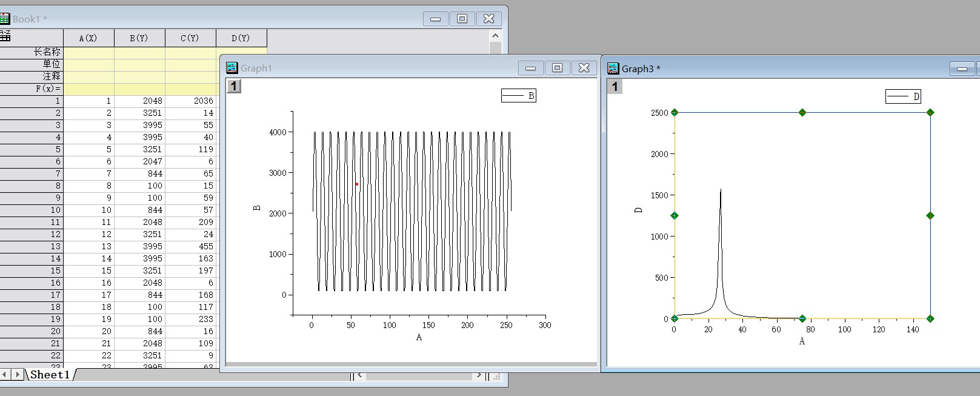Click the legend line symbol for B in Graph1
The width and height of the screenshot is (980, 396).
tap(513, 96)
